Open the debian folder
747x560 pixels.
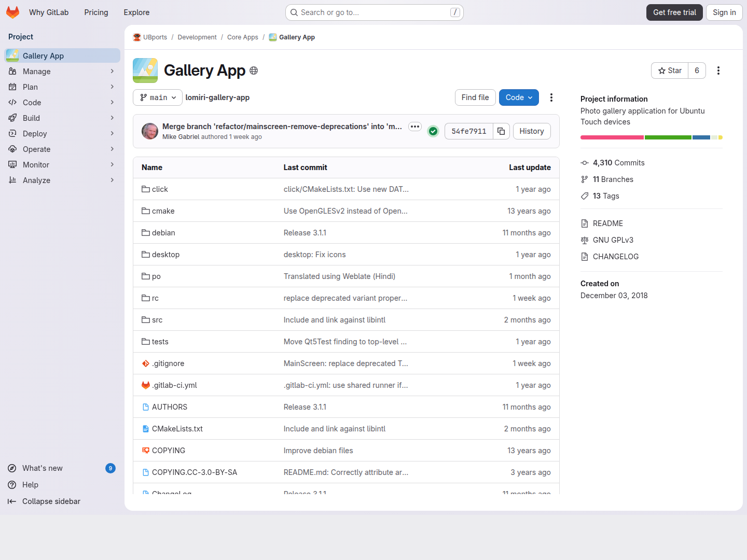click(163, 233)
